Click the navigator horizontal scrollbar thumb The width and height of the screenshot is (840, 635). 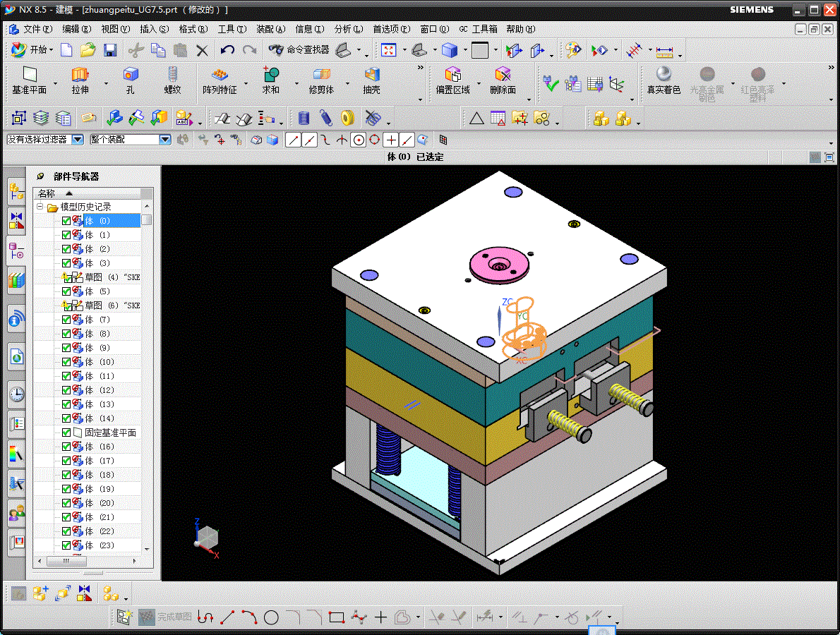66,561
